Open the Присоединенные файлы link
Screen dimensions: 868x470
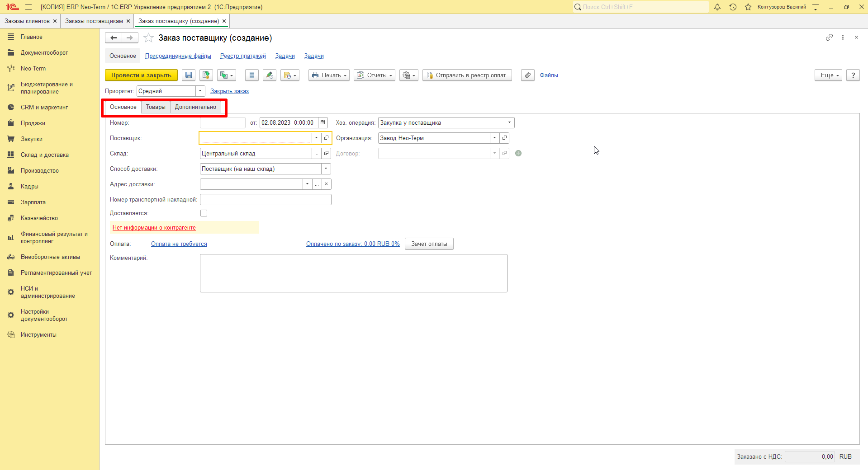coord(178,56)
